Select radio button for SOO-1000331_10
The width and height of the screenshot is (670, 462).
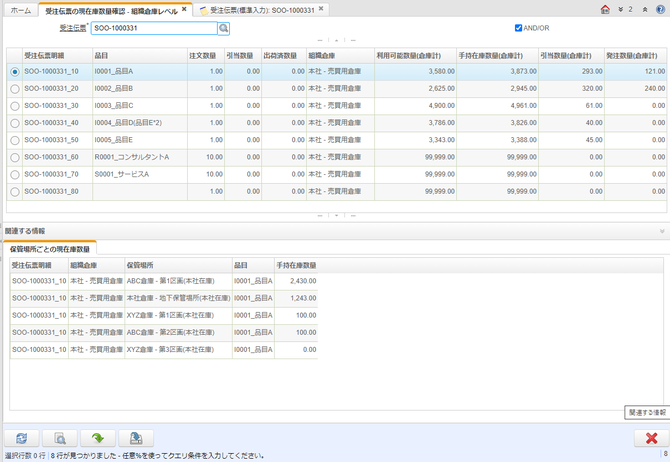(x=15, y=72)
